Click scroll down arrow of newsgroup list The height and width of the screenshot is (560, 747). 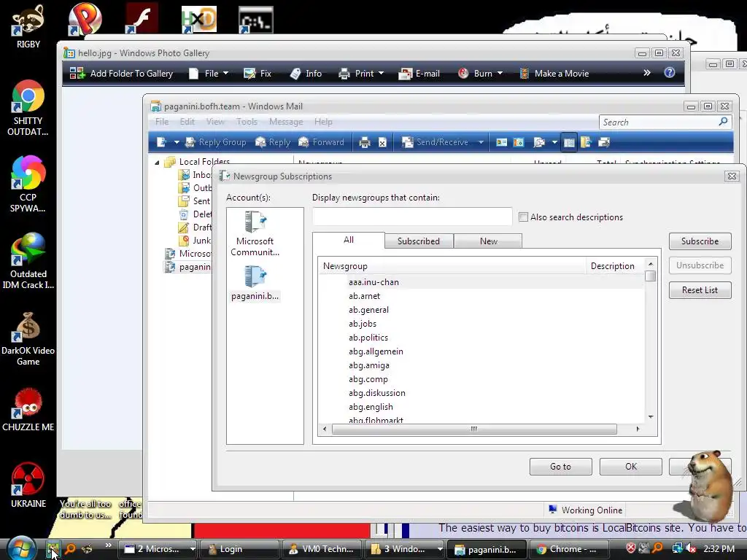click(650, 417)
